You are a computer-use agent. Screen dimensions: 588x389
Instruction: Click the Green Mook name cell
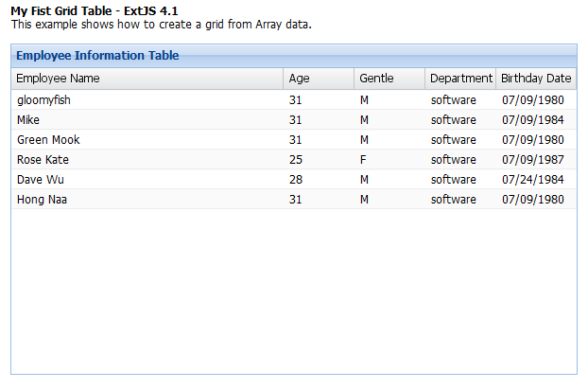[48, 140]
